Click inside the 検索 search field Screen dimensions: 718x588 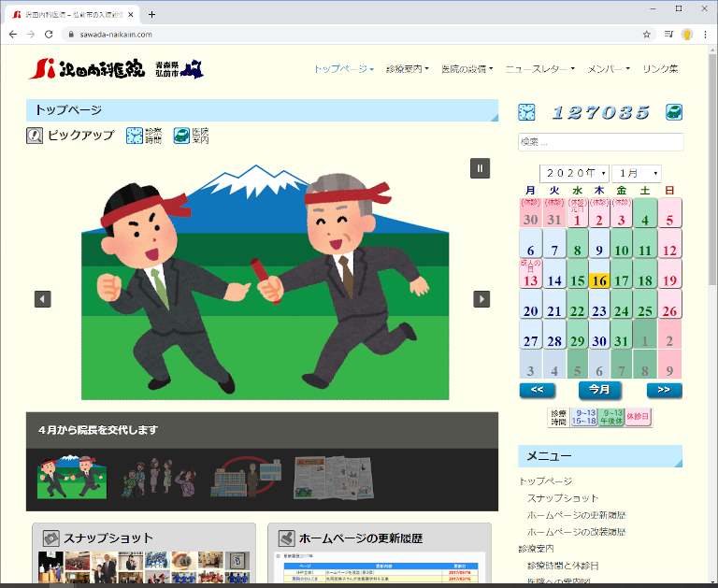pyautogui.click(x=600, y=142)
